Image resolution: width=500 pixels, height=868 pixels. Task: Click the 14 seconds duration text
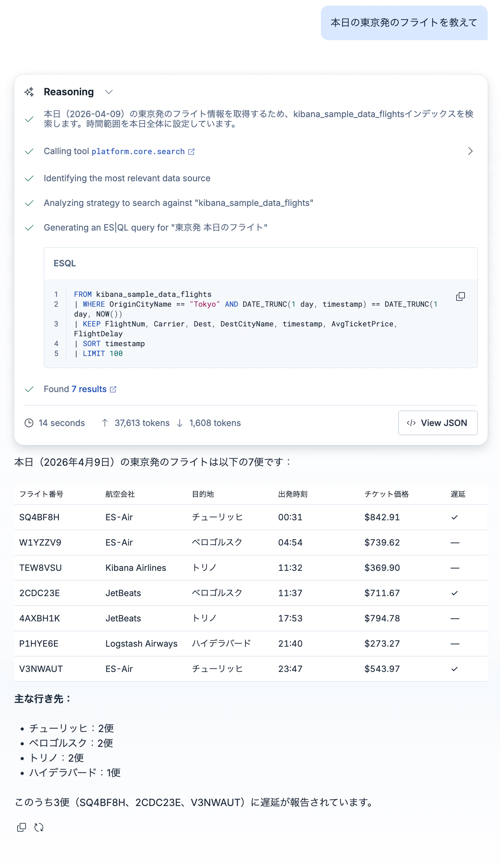(x=62, y=423)
